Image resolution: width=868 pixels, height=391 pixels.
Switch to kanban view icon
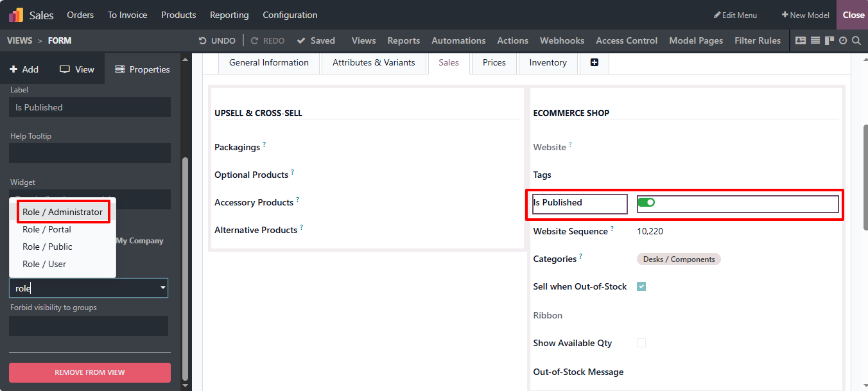(x=829, y=40)
